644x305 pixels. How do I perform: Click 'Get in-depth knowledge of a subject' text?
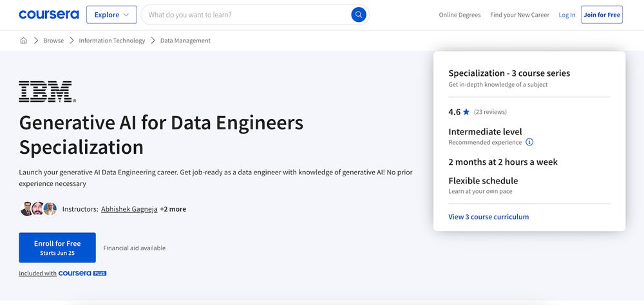pos(498,84)
